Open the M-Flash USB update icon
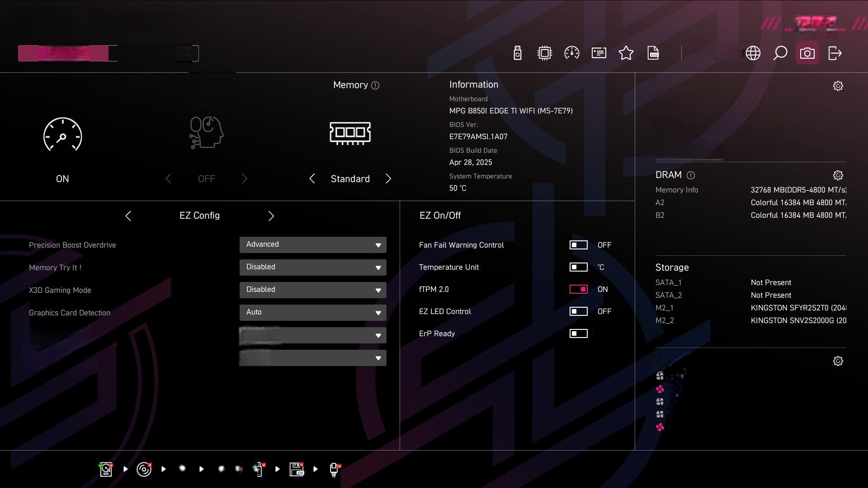Image resolution: width=868 pixels, height=488 pixels. point(518,53)
